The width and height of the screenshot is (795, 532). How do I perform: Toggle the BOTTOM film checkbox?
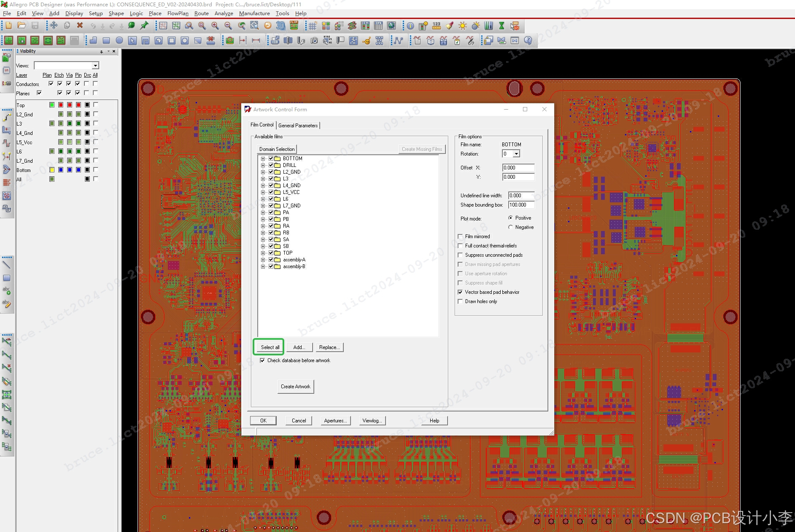[271, 159]
